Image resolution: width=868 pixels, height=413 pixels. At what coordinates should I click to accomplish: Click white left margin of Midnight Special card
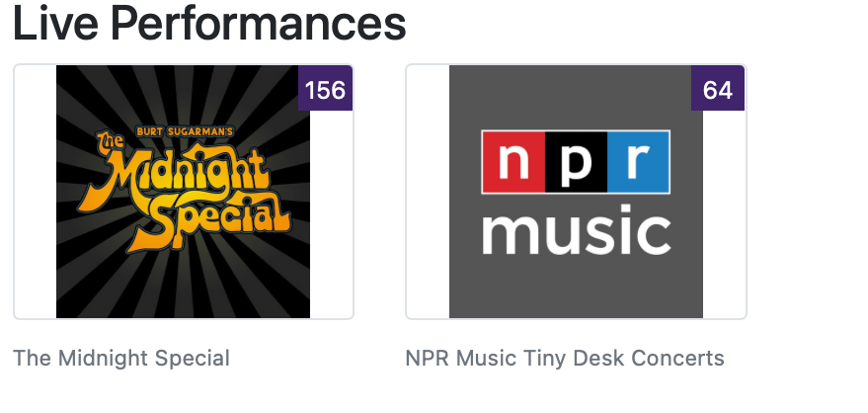[35, 192]
